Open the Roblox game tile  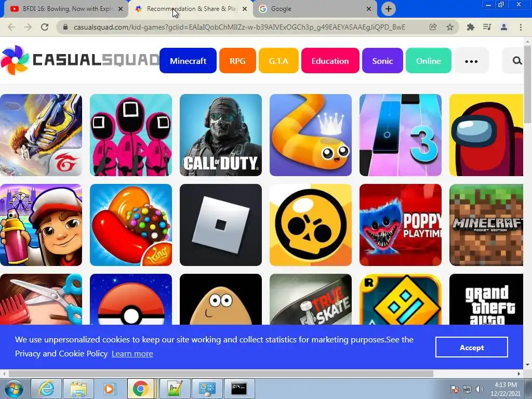pyautogui.click(x=220, y=225)
